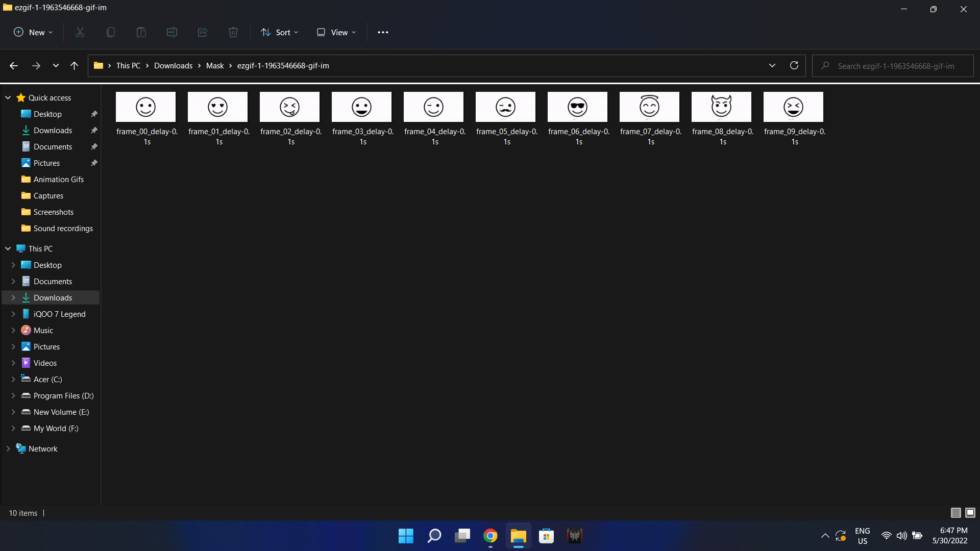The image size is (980, 551).
Task: Open the View options dropdown
Action: click(336, 32)
